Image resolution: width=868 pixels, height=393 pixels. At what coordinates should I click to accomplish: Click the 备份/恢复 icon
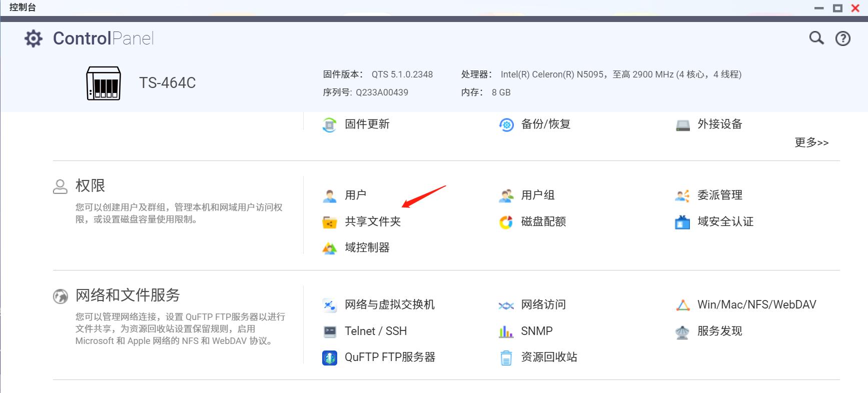(506, 124)
